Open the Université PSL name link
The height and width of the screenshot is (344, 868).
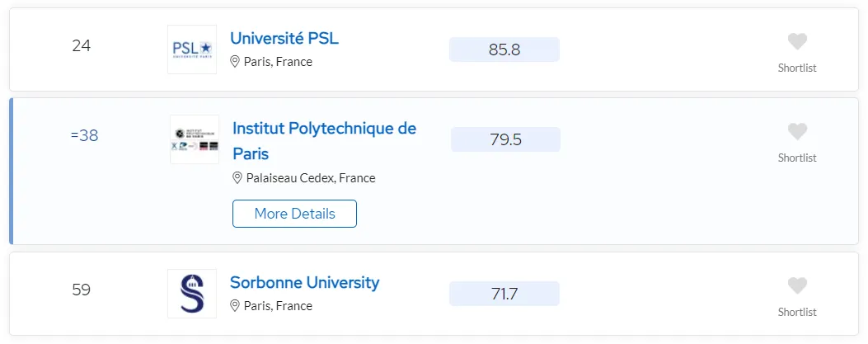(x=284, y=38)
